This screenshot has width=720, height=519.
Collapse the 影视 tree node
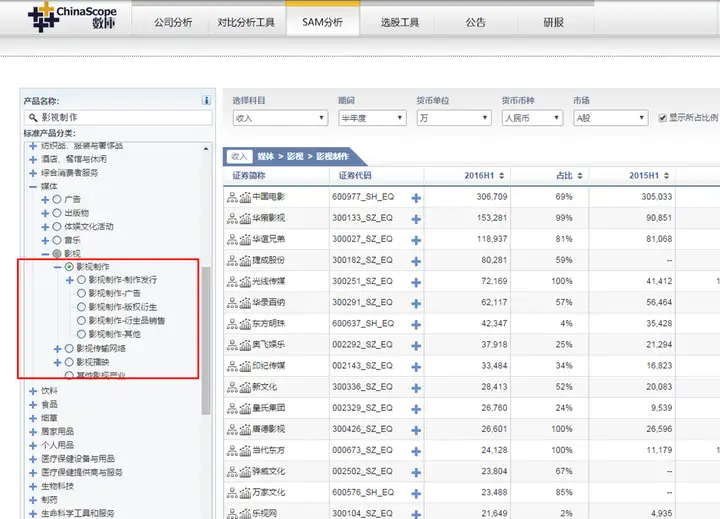coord(45,254)
